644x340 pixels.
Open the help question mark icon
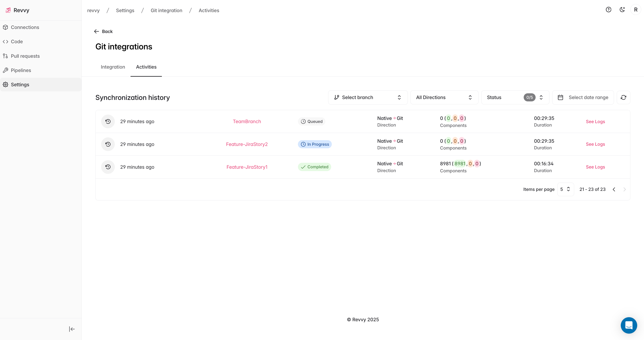pos(608,10)
